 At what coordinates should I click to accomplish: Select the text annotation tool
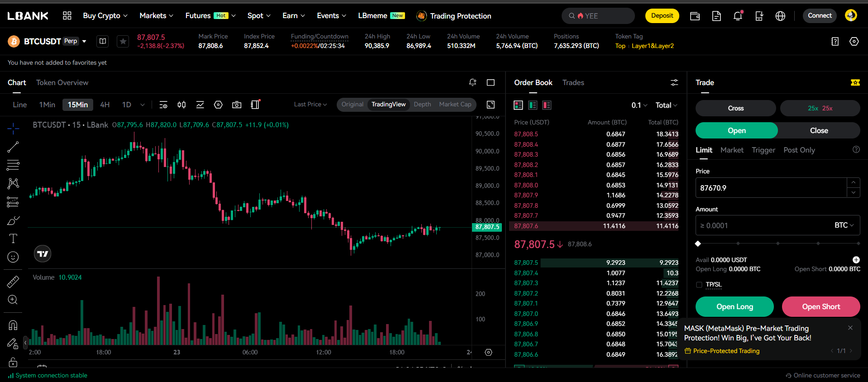click(13, 239)
